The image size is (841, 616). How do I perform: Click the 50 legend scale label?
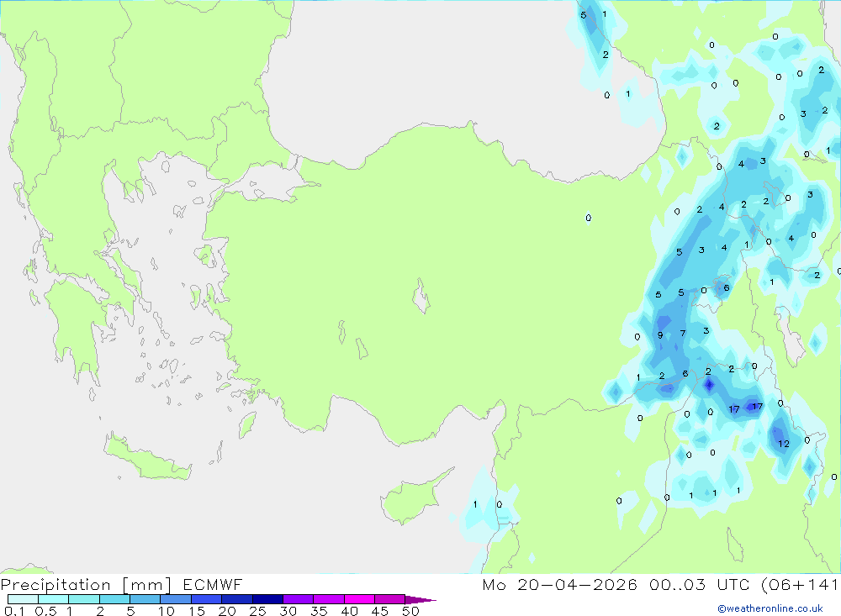[411, 611]
